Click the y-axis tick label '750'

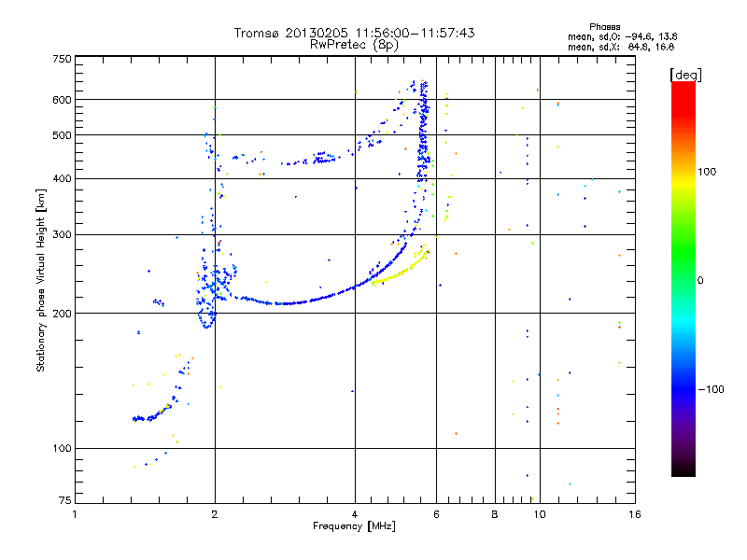62,59
